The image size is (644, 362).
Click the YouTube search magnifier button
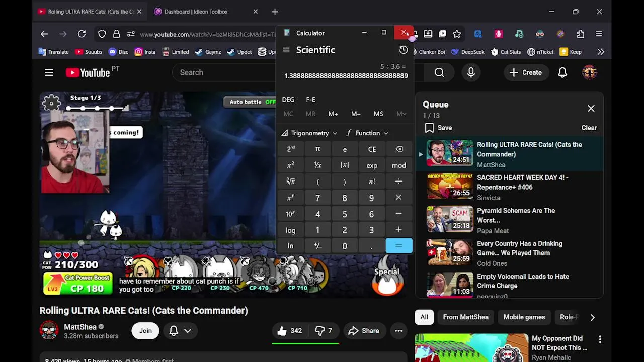coord(439,72)
